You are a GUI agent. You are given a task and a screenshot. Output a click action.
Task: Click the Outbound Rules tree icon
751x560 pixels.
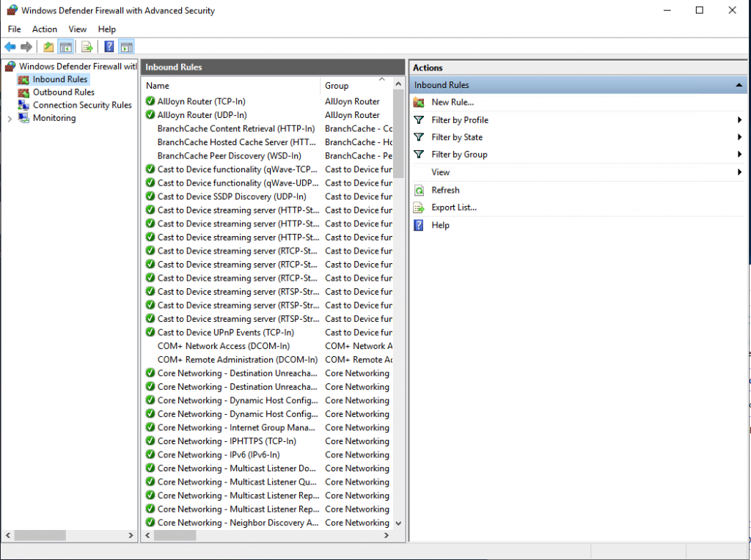point(23,92)
